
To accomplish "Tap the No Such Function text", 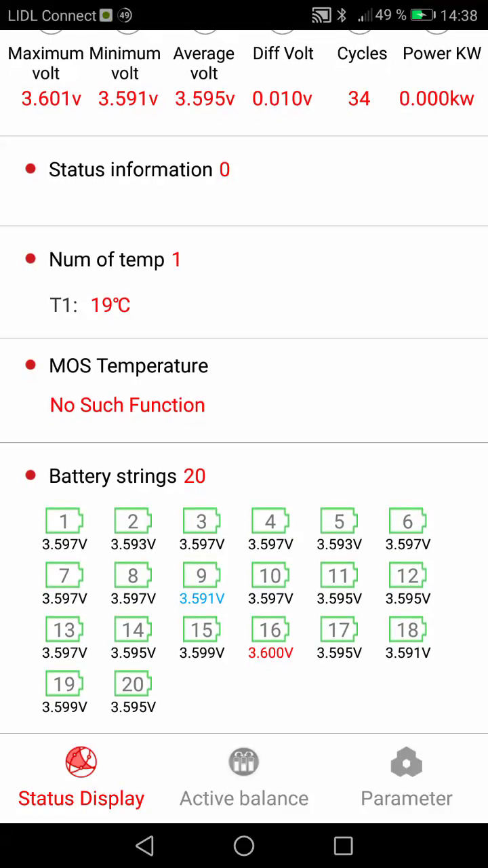I will click(x=127, y=405).
